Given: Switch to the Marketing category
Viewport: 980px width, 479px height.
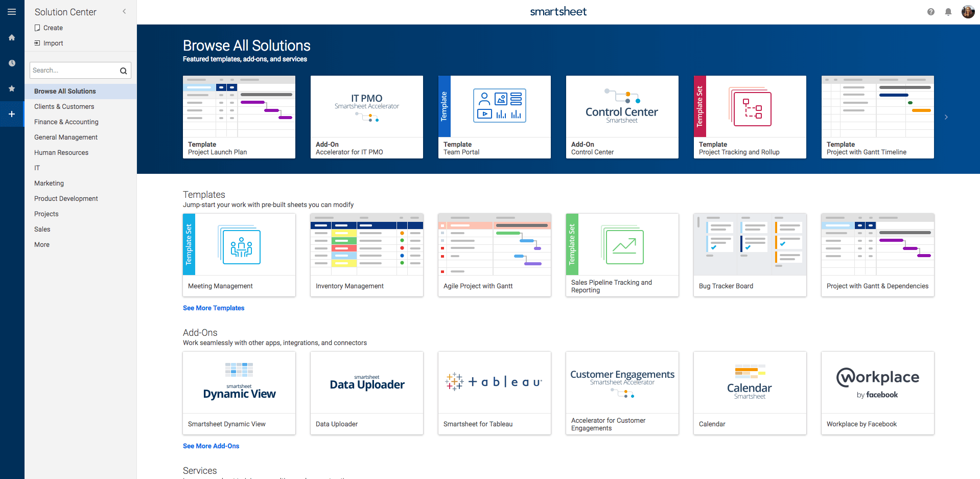Looking at the screenshot, I should (49, 183).
